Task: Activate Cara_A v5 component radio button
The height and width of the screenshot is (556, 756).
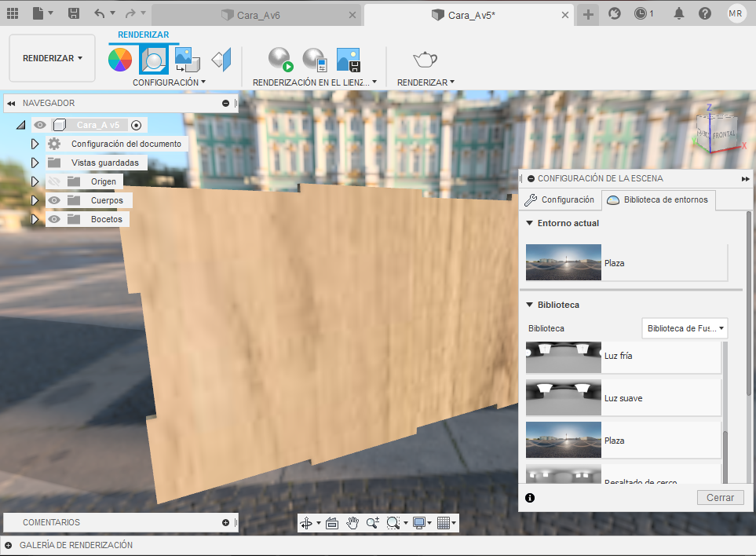Action: coord(137,126)
